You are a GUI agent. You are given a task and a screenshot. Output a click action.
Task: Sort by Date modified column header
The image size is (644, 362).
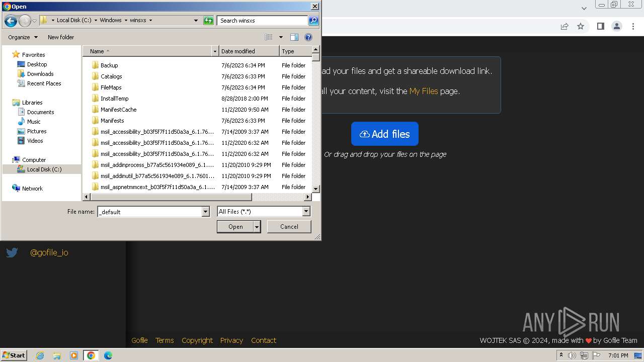pos(249,51)
